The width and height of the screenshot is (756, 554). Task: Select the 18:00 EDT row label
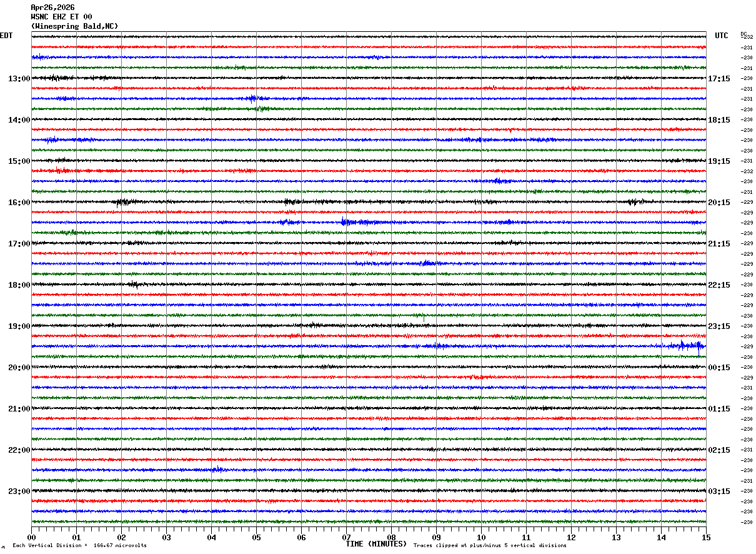tap(19, 285)
